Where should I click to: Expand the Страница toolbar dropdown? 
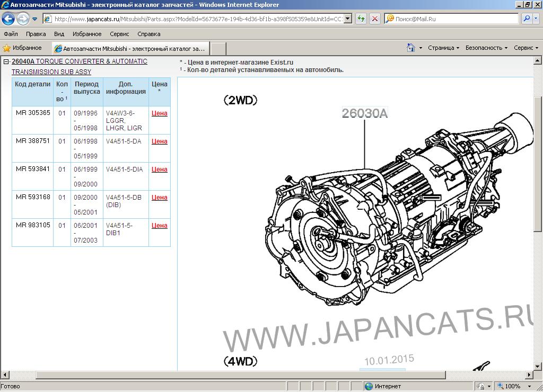443,48
